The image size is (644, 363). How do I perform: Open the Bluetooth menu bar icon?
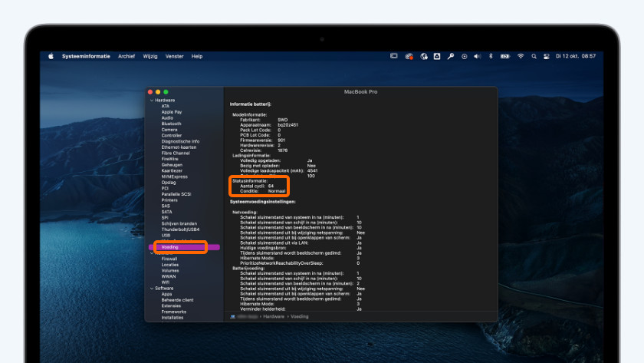point(491,56)
